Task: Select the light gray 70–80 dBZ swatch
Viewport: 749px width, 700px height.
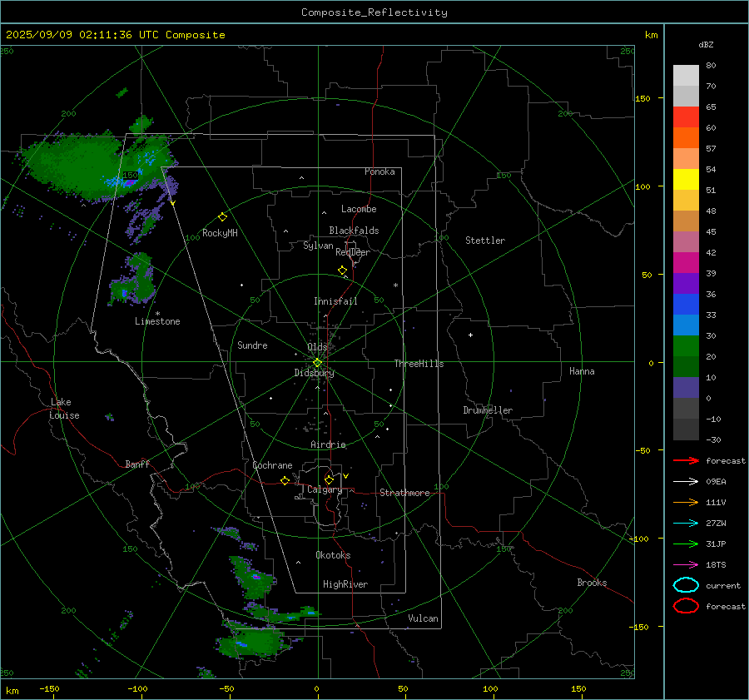Action: coord(686,76)
